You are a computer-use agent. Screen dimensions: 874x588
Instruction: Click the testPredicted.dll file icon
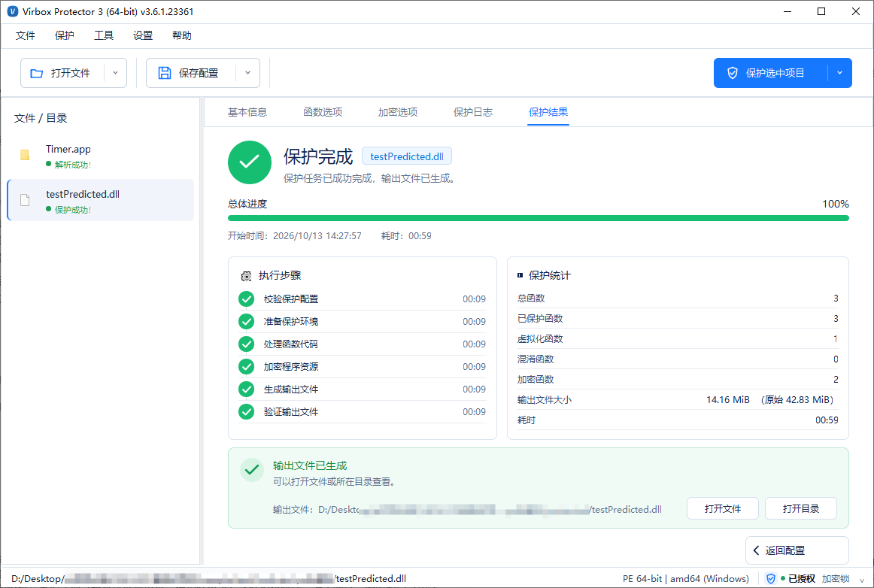[25, 200]
